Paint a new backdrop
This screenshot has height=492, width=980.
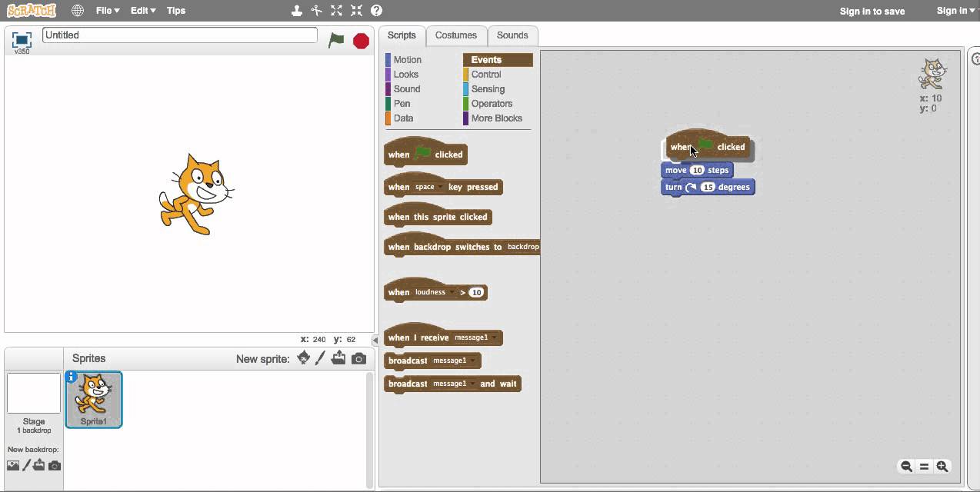tap(26, 465)
